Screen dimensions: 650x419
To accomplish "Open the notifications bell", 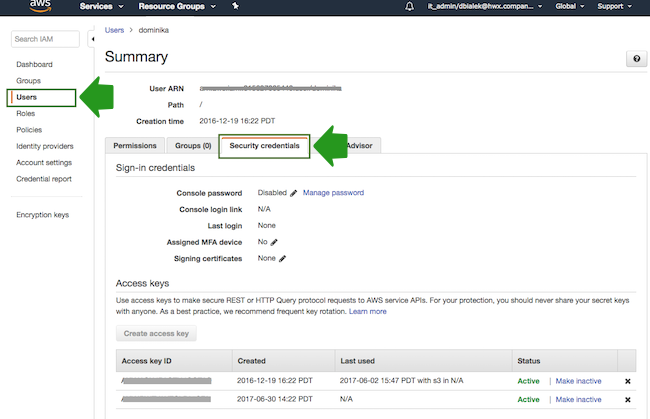I will click(409, 6).
